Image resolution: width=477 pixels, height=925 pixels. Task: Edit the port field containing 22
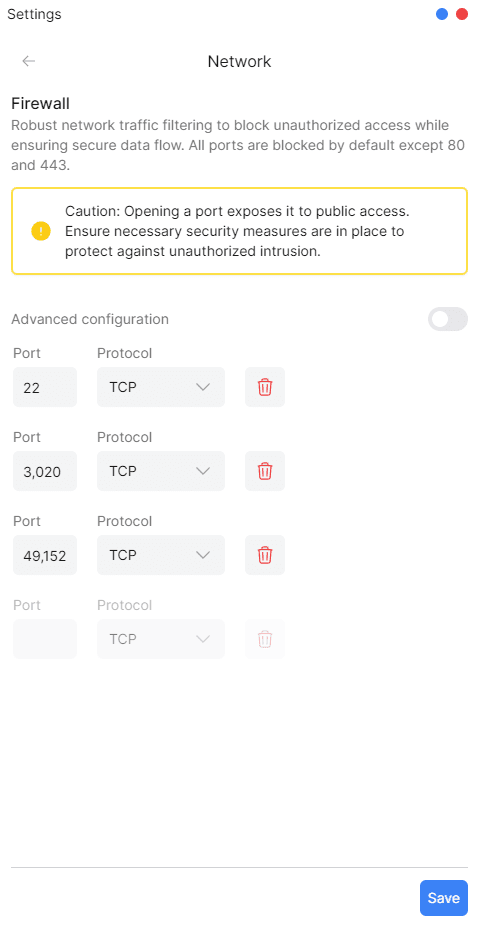(45, 387)
